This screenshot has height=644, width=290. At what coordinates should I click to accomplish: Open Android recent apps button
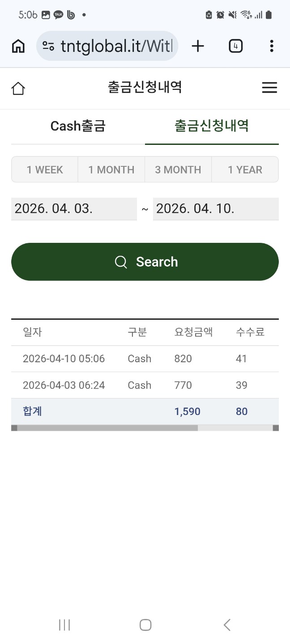point(64,625)
